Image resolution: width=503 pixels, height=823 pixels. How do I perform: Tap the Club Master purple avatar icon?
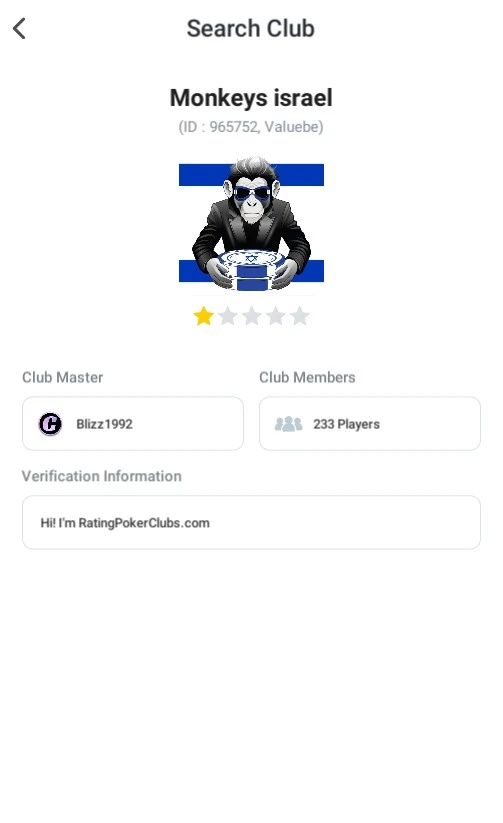point(50,424)
